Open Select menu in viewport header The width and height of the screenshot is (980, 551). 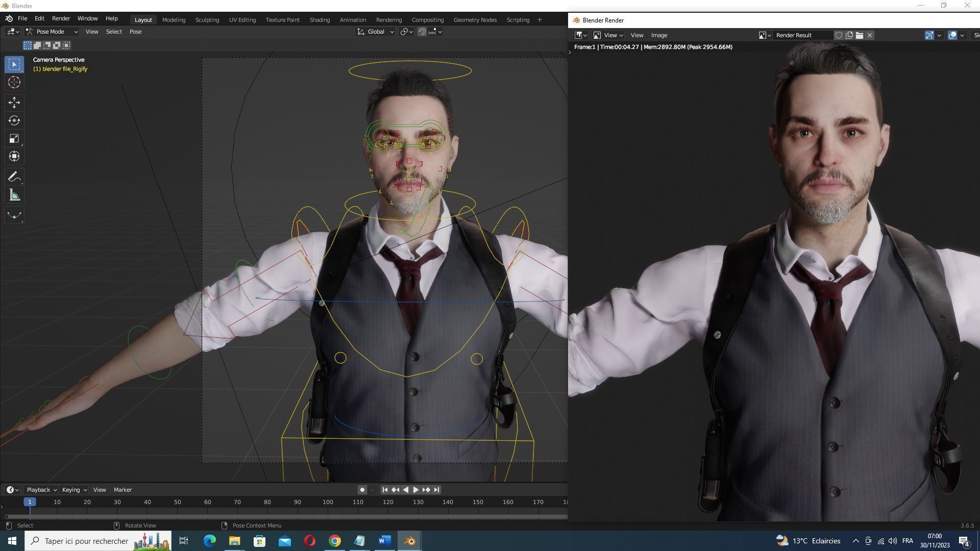[x=114, y=32]
